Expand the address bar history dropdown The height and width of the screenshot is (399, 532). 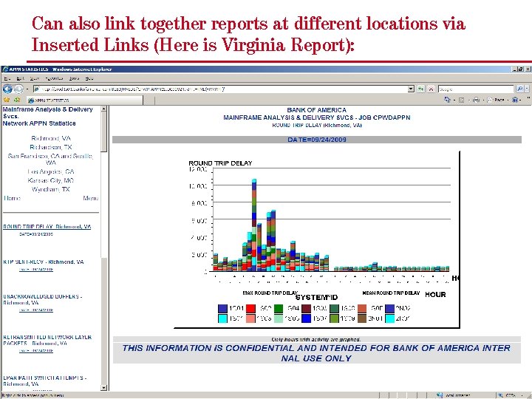pos(411,89)
